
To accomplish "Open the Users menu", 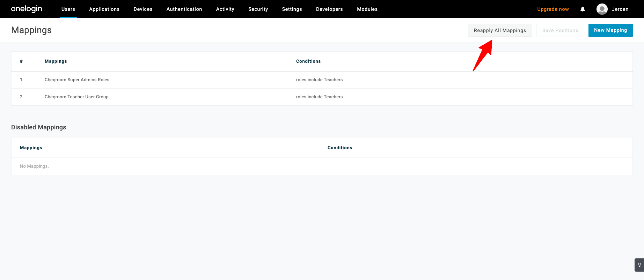I will tap(68, 9).
